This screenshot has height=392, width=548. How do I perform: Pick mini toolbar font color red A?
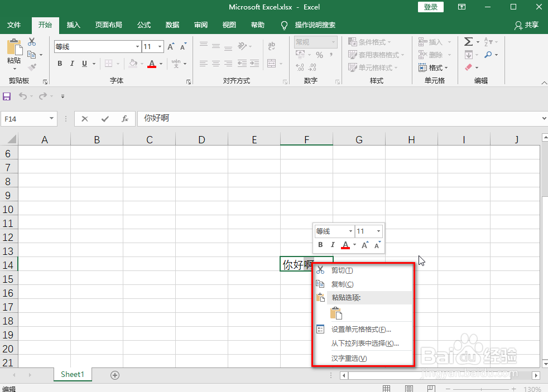pos(345,245)
